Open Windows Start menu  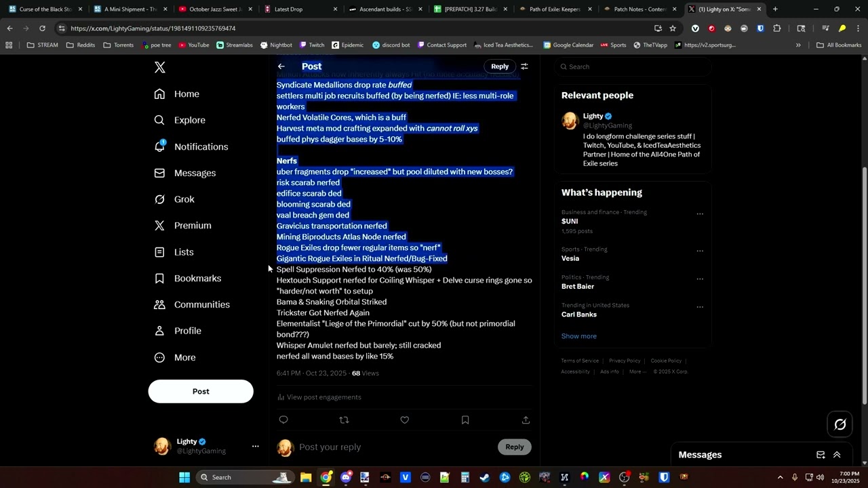(184, 477)
